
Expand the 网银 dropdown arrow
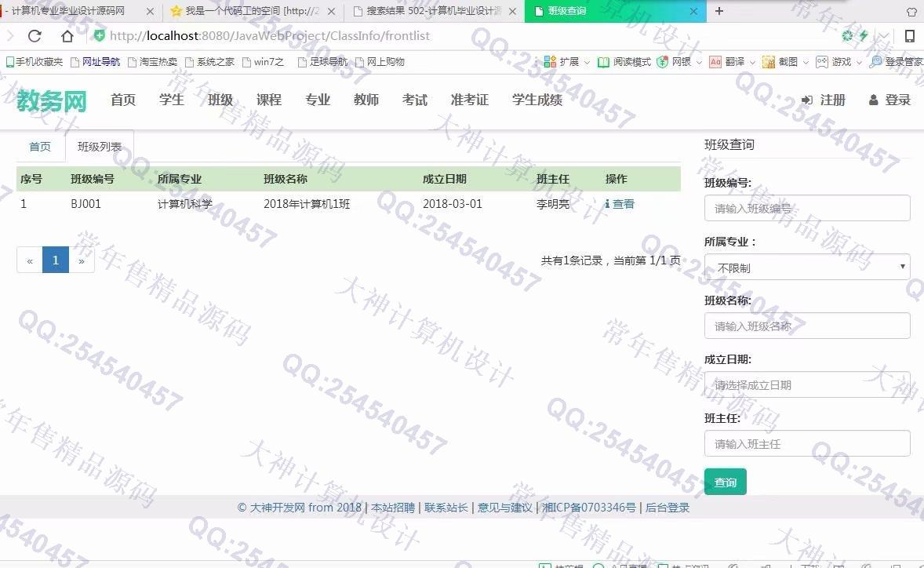pyautogui.click(x=700, y=63)
